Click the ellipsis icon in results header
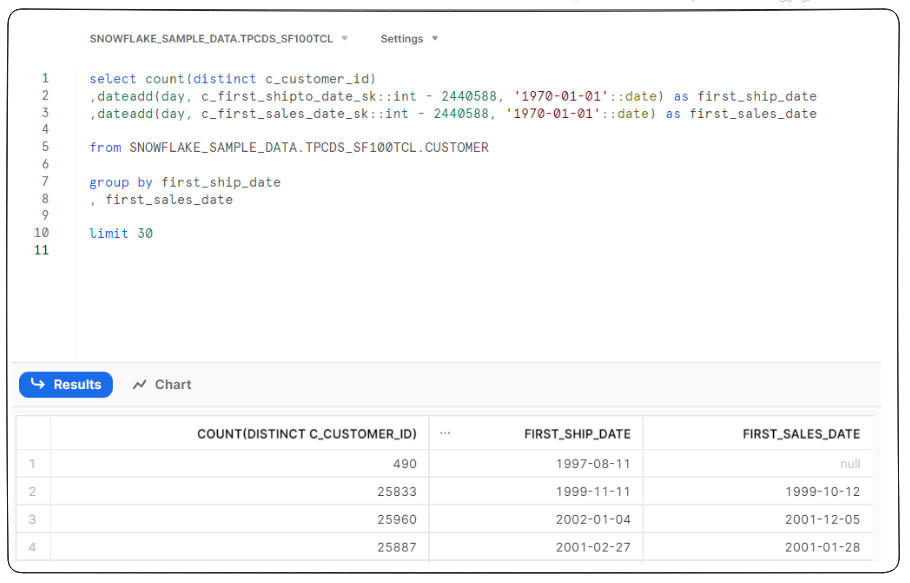 (445, 433)
